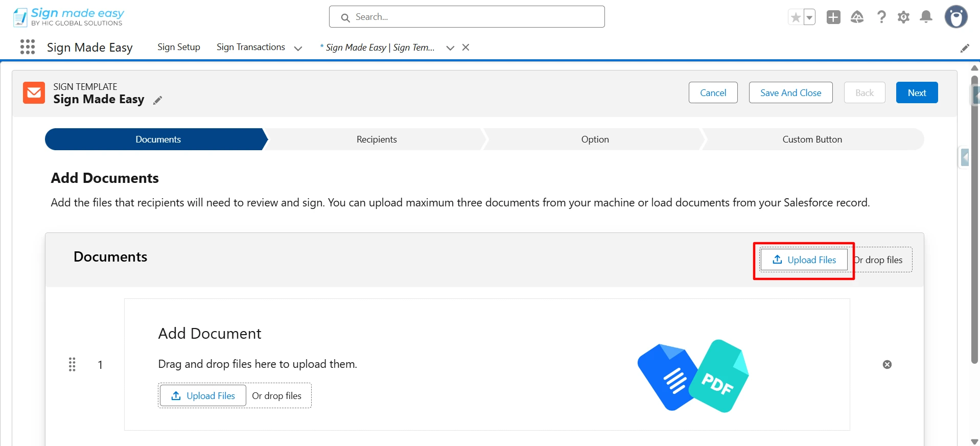The width and height of the screenshot is (980, 446).
Task: Remove document 1 with the X icon
Action: (887, 364)
